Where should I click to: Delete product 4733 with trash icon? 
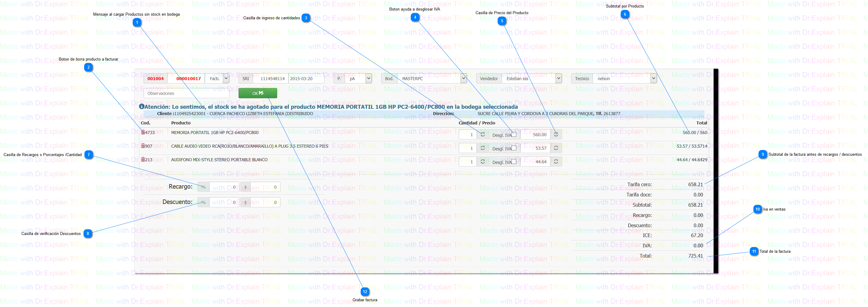coord(143,132)
